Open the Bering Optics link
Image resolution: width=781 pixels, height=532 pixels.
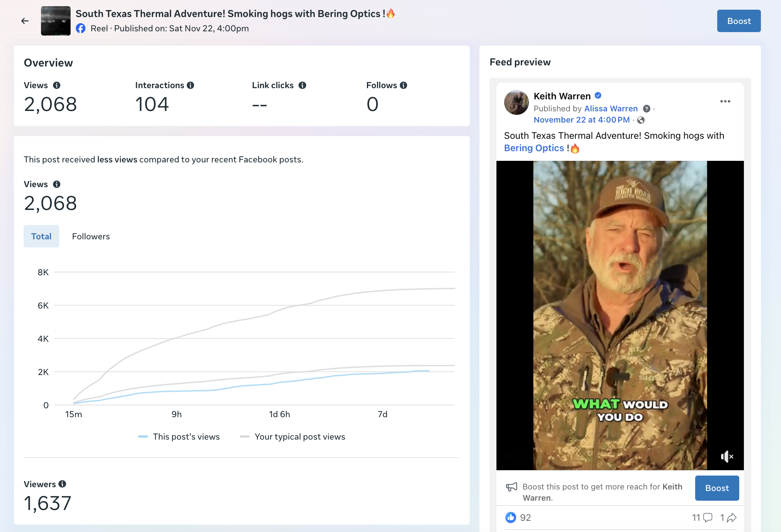pyautogui.click(x=534, y=148)
